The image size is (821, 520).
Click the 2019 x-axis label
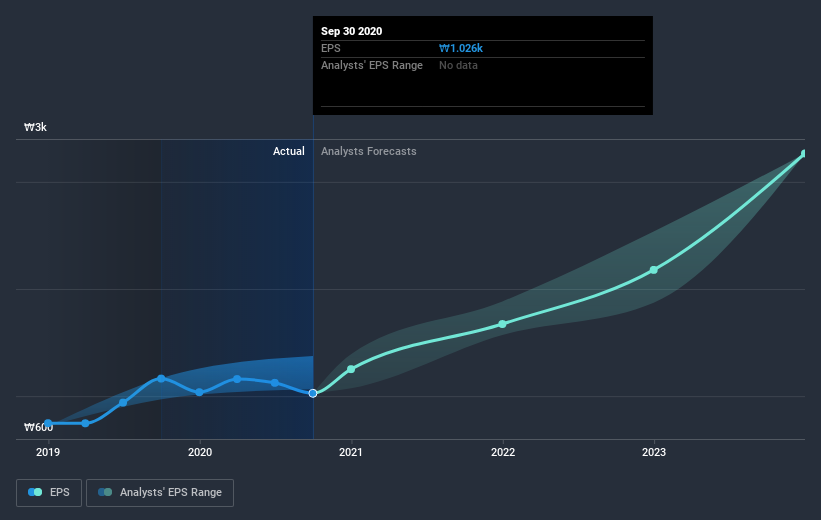tap(48, 452)
